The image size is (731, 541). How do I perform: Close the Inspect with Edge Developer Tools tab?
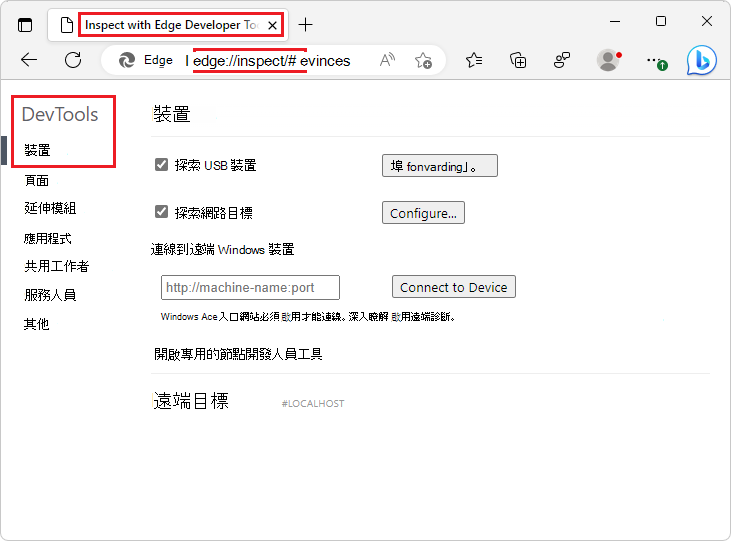(272, 25)
